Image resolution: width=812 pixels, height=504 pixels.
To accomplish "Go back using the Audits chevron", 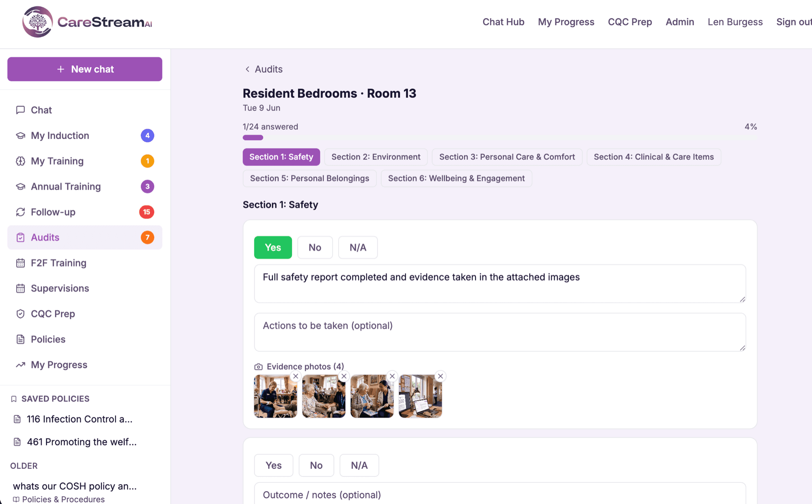I will pos(247,69).
